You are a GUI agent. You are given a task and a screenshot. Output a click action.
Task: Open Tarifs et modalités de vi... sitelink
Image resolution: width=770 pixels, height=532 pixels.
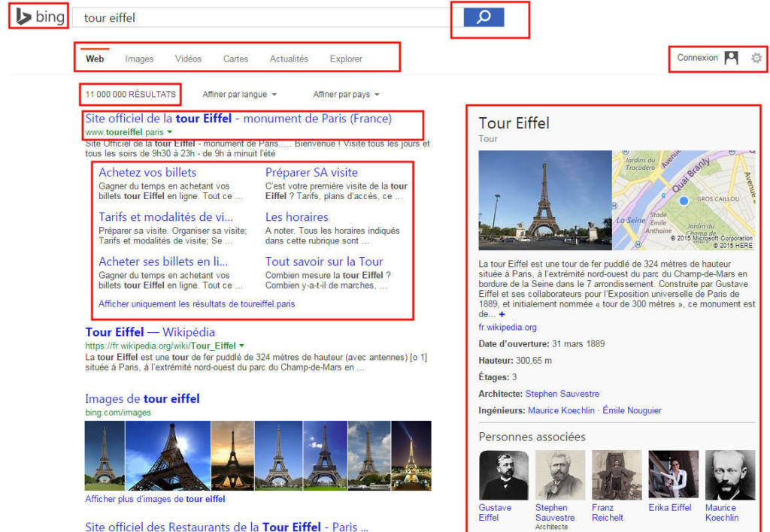(x=166, y=217)
